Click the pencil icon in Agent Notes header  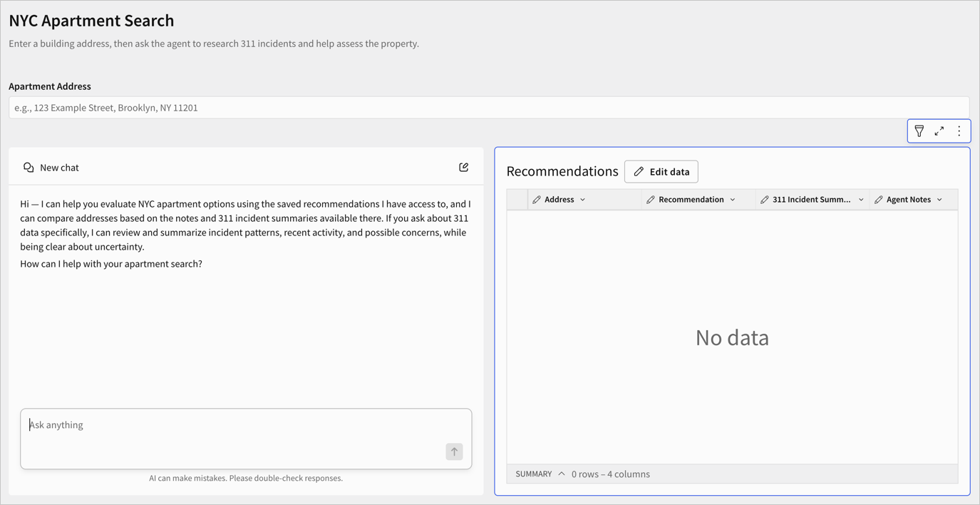coord(879,200)
